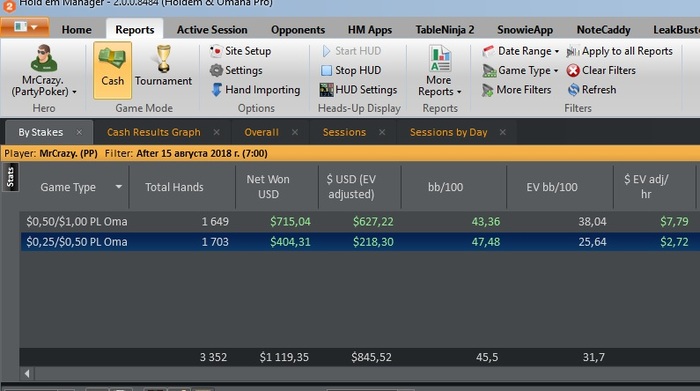This screenshot has width=700, height=391.
Task: Click the $7,79 EV adj/hr cell
Action: coord(674,221)
